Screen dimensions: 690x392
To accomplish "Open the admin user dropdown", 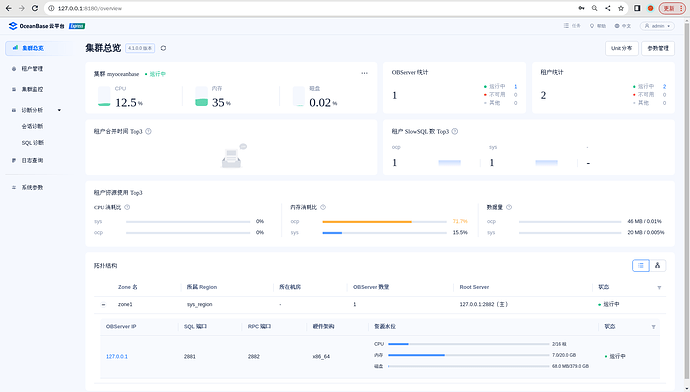I will click(x=657, y=26).
